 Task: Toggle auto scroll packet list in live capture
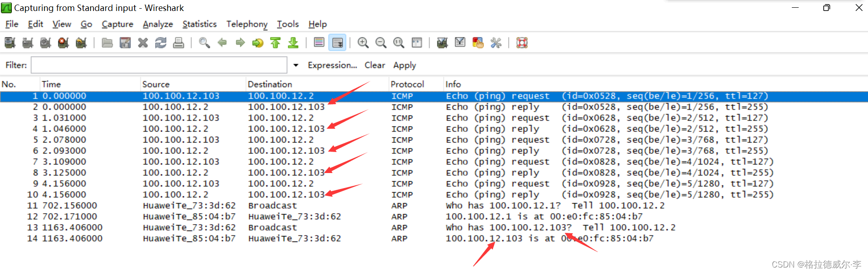point(337,43)
